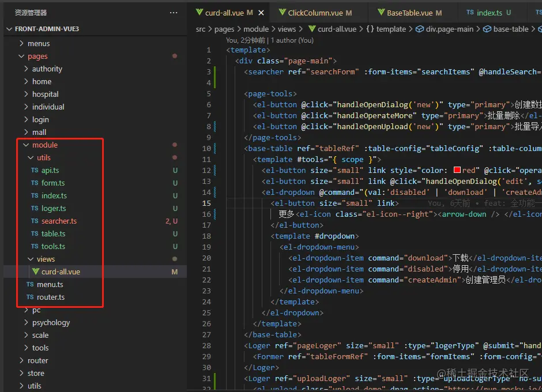Screen dimensions: 542x392
Task: Click the src breadcrumb segment
Action: click(201, 29)
